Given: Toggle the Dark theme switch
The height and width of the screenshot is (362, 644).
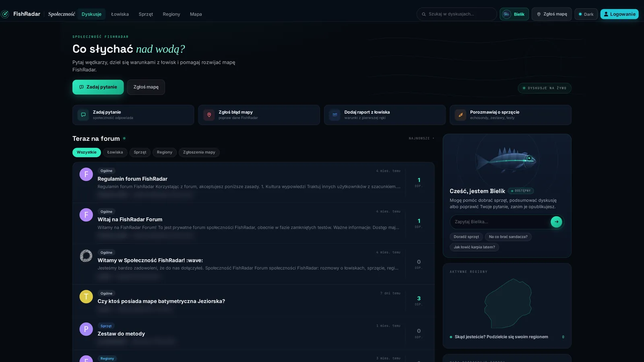Looking at the screenshot, I should [x=586, y=14].
